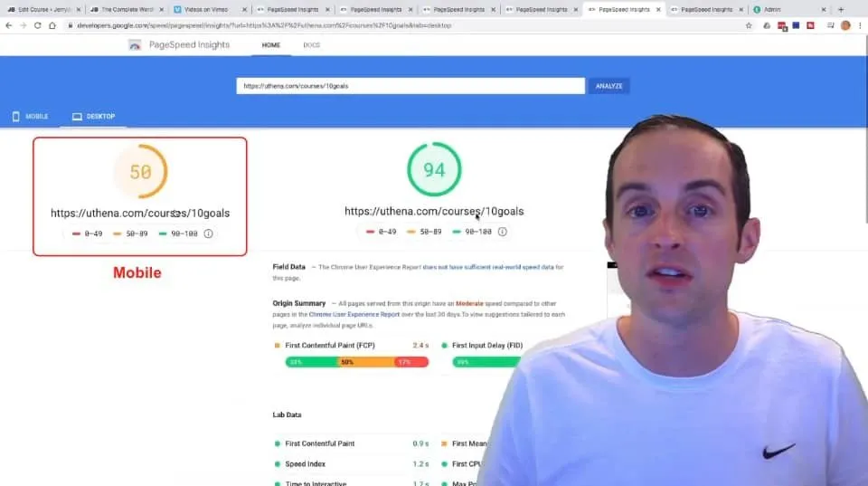Viewport: 868px width, 486px height.
Task: Switch to the Edit Course browser tab
Action: (x=43, y=9)
